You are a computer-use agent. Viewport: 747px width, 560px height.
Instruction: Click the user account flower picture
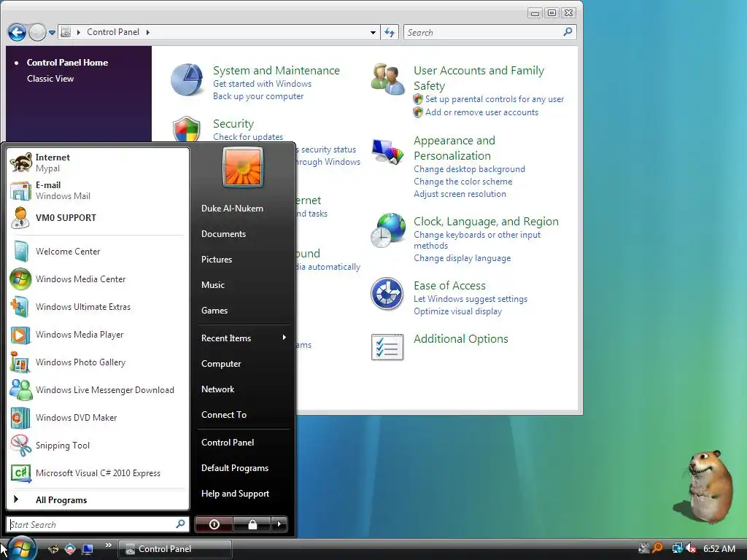pos(242,167)
